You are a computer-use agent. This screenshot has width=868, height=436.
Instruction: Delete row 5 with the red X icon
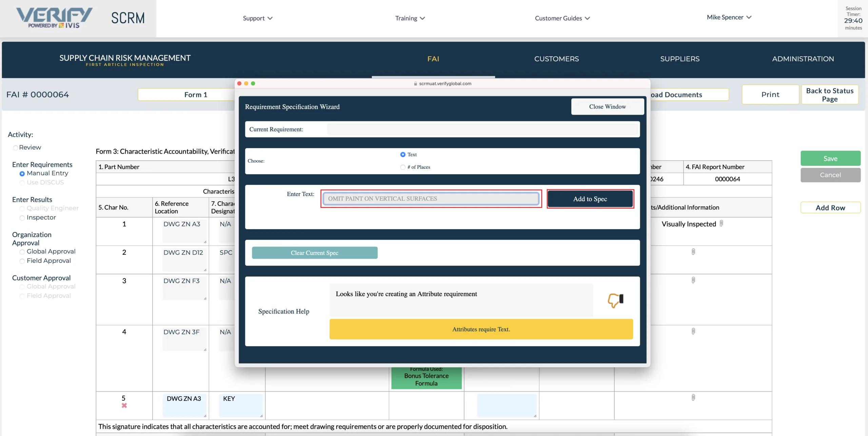coord(124,405)
